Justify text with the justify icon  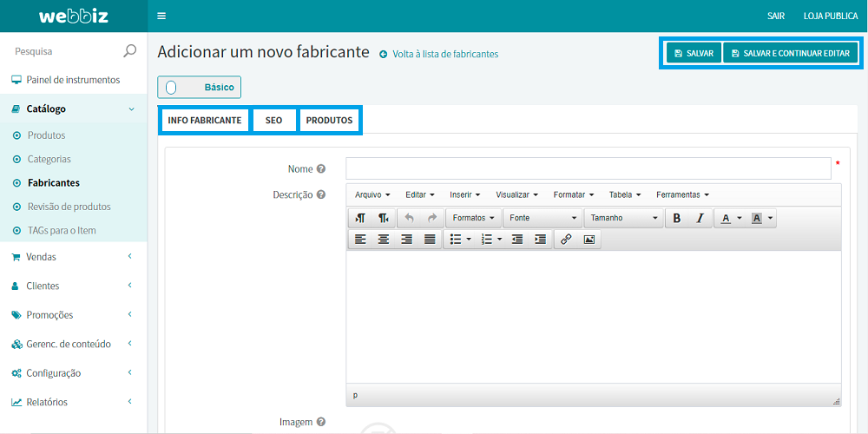[430, 240]
